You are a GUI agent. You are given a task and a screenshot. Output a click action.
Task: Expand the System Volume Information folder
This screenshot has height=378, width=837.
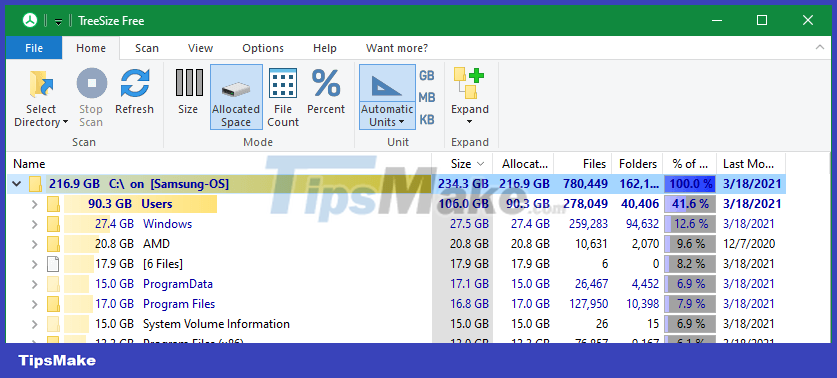35,324
